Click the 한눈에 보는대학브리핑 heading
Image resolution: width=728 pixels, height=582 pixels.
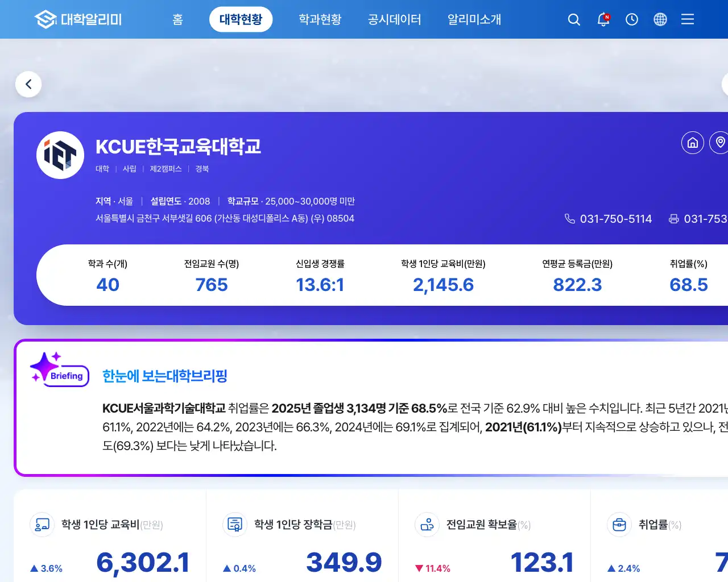coord(165,376)
